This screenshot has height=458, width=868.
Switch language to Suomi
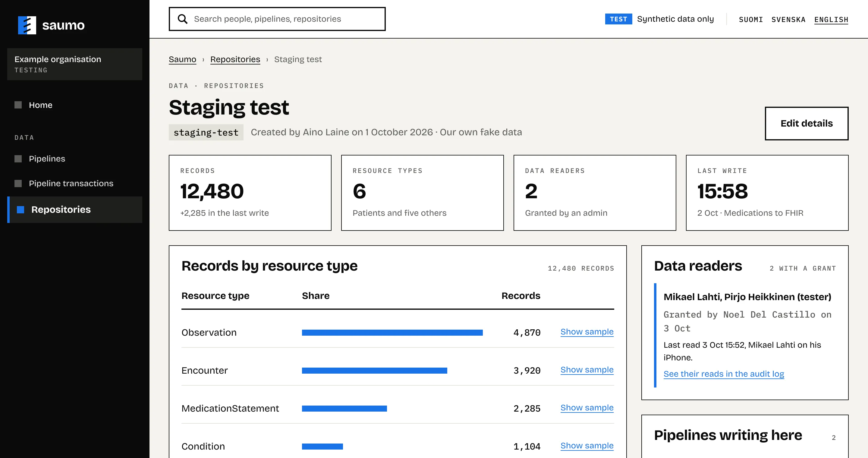[x=751, y=20]
